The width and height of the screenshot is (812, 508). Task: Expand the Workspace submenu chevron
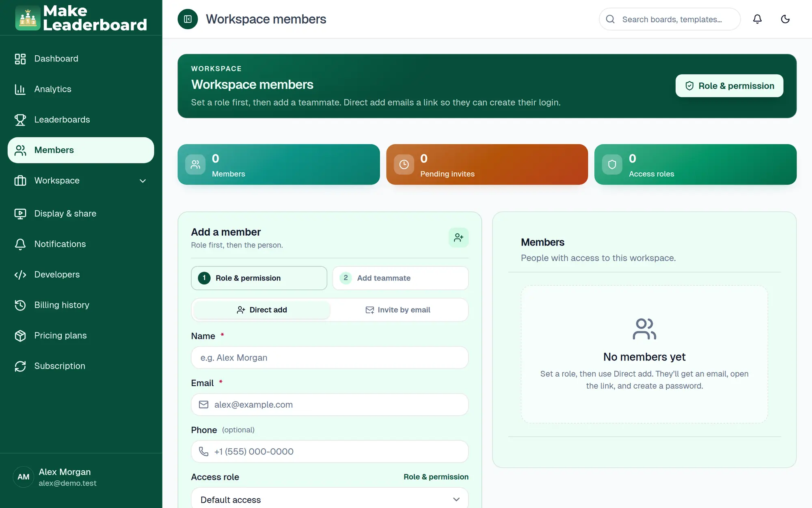point(143,181)
